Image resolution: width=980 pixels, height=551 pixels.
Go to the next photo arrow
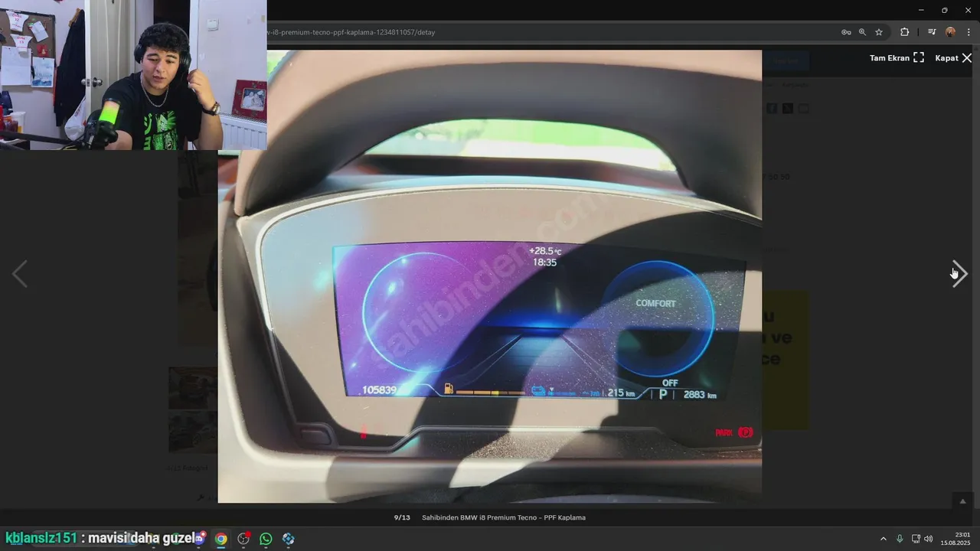point(959,274)
